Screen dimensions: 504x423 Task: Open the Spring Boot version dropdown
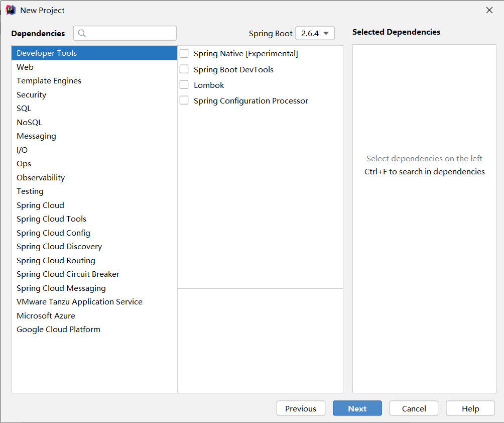tap(315, 34)
